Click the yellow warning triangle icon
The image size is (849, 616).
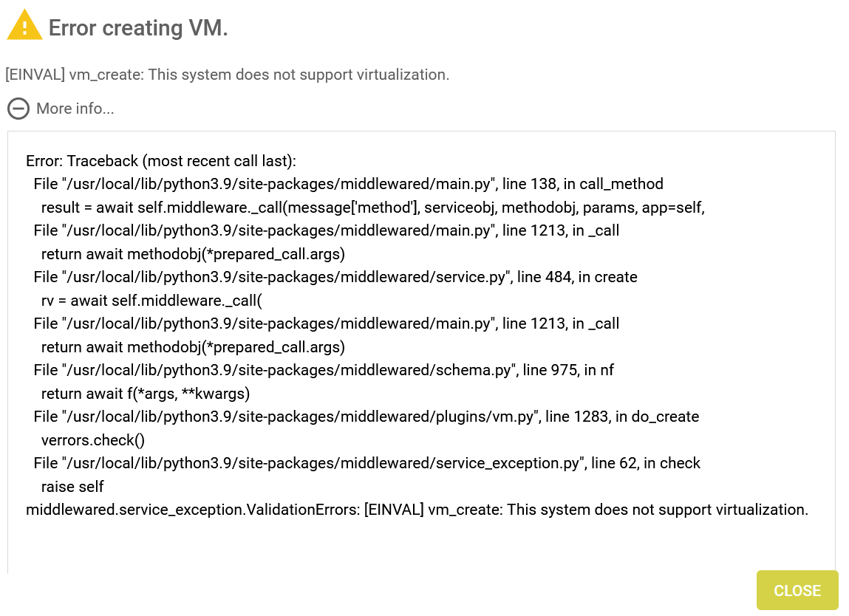(x=24, y=26)
